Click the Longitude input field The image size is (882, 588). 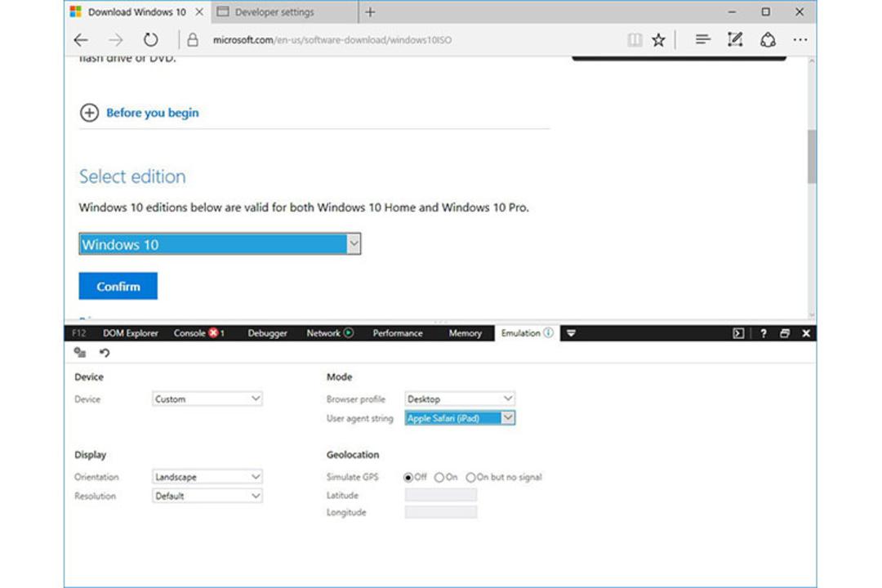pyautogui.click(x=441, y=512)
